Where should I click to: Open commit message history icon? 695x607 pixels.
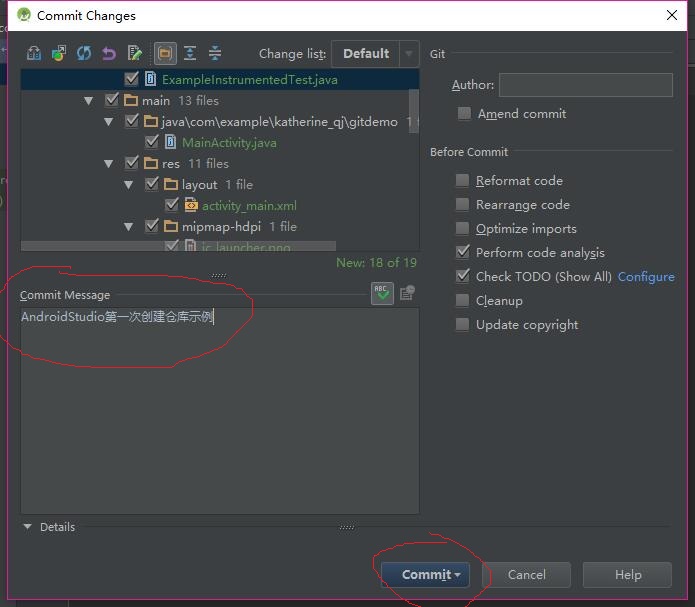click(x=407, y=293)
